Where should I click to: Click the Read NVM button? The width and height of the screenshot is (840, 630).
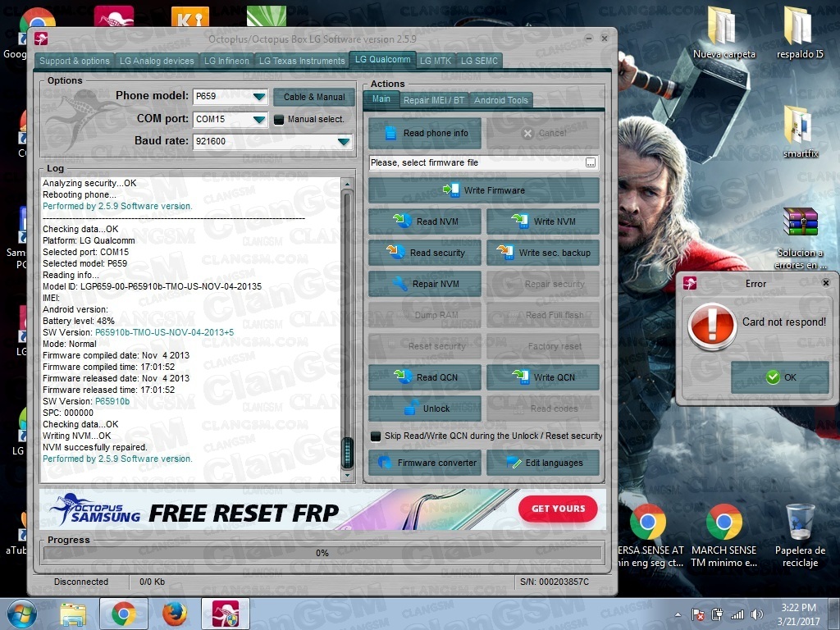click(425, 221)
